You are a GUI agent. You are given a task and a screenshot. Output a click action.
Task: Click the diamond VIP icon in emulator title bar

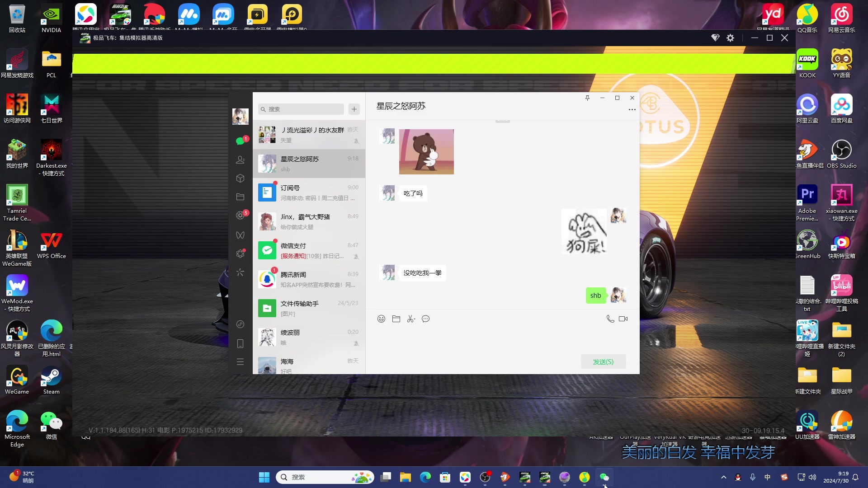tap(715, 38)
